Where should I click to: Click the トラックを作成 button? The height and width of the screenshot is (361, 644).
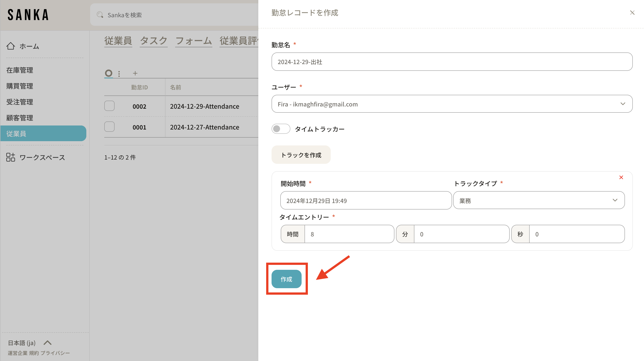coord(301,155)
